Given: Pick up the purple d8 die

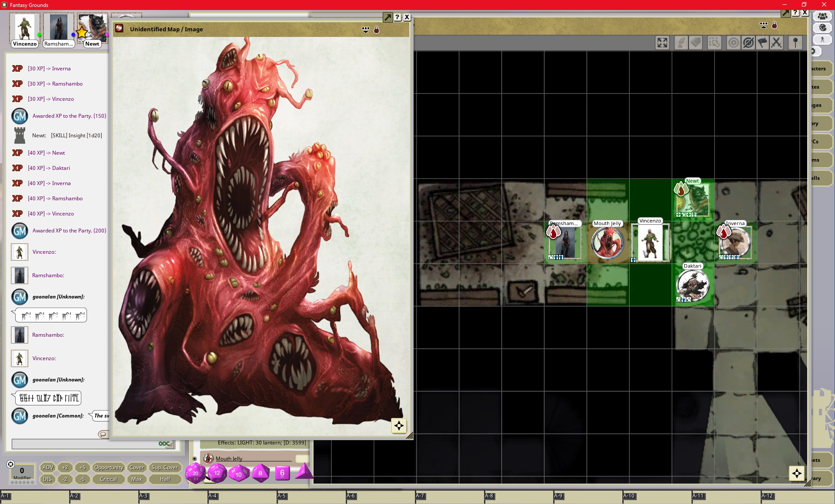Looking at the screenshot, I should point(261,473).
